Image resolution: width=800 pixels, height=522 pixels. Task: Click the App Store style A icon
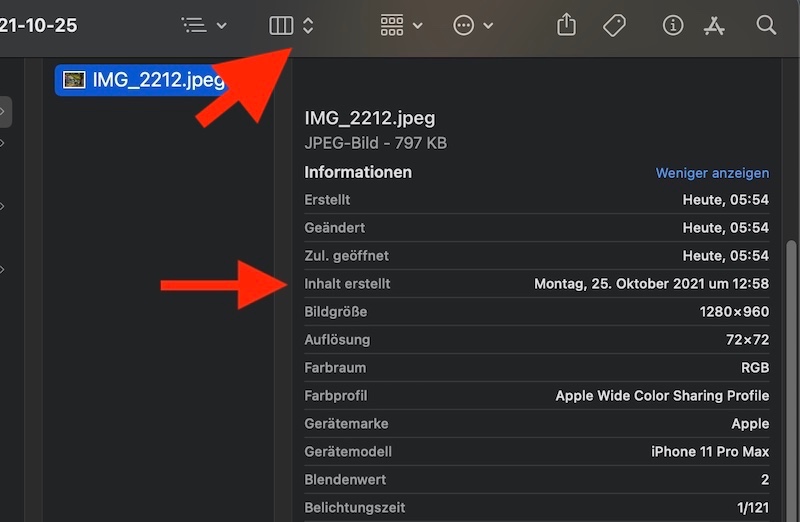coord(714,25)
